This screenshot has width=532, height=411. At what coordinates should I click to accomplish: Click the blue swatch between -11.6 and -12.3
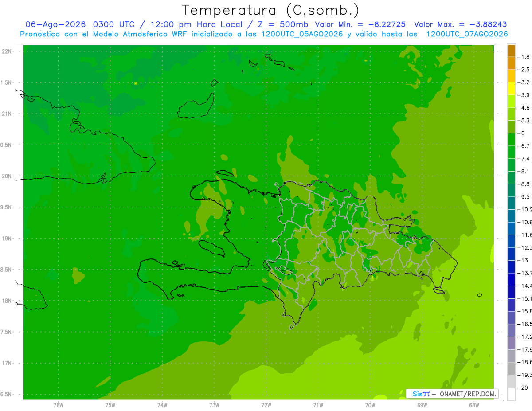click(x=511, y=241)
